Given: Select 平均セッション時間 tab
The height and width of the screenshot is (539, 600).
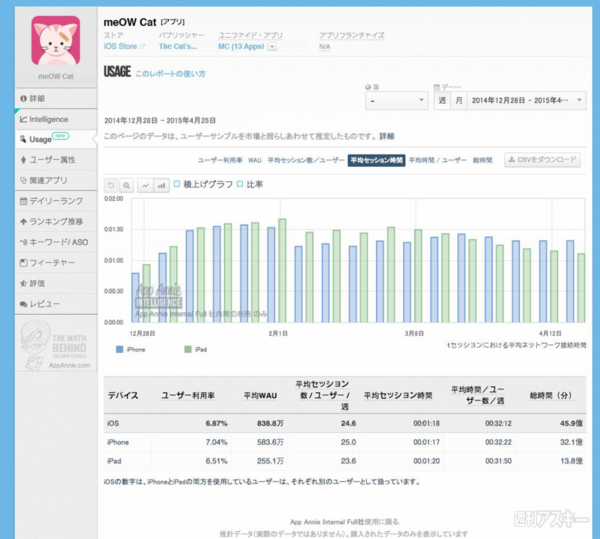Looking at the screenshot, I should [377, 160].
